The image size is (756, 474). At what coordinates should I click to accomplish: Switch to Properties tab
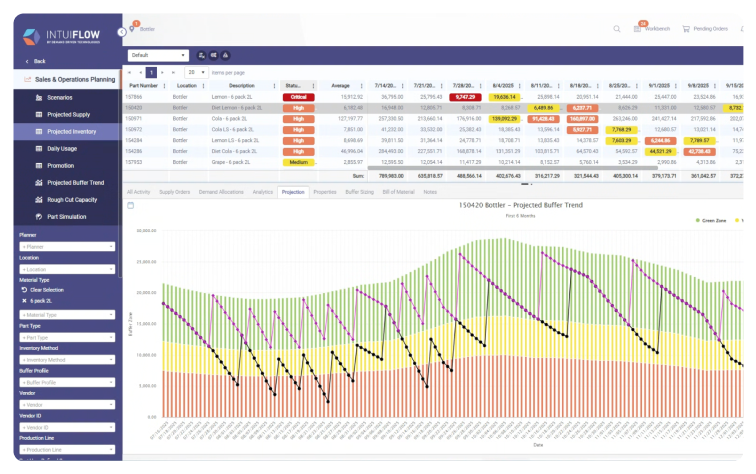[325, 192]
